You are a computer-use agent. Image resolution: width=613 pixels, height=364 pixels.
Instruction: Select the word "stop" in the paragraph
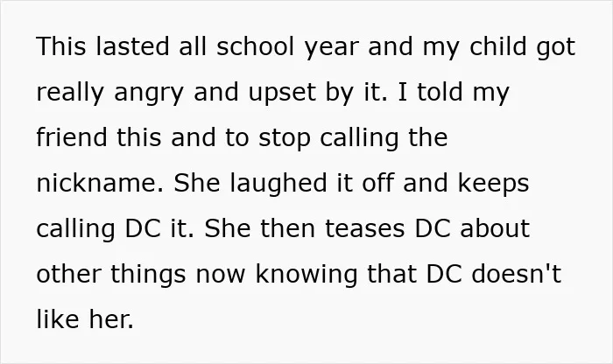point(285,139)
